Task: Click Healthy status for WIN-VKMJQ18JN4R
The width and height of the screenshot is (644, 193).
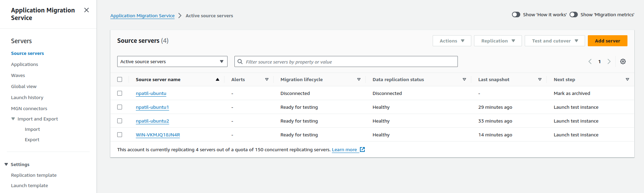Action: (381, 135)
